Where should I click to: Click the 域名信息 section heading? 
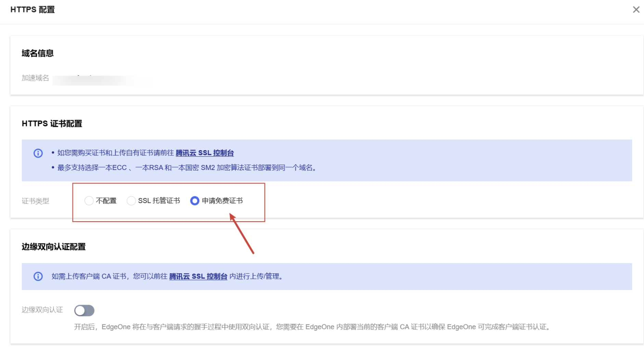(x=38, y=53)
